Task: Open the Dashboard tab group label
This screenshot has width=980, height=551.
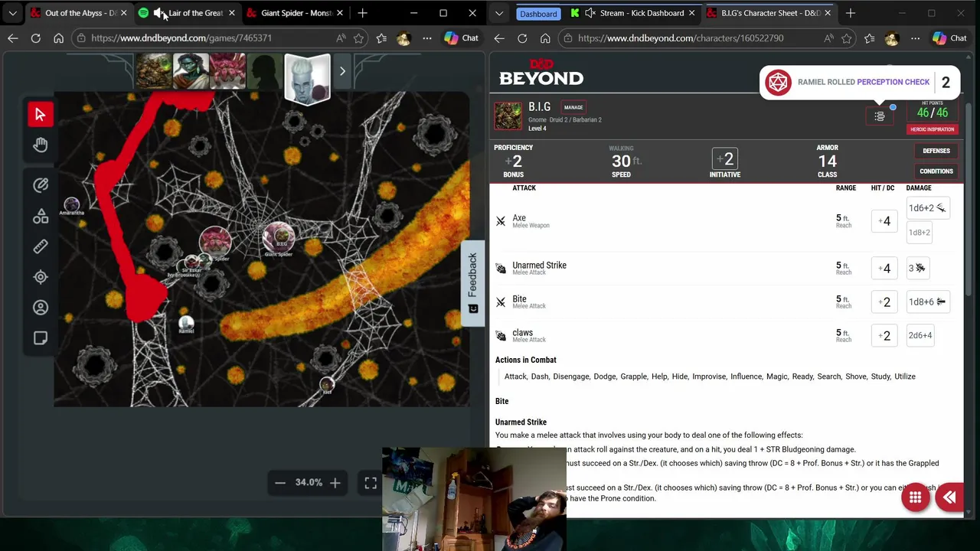Action: tap(538, 14)
